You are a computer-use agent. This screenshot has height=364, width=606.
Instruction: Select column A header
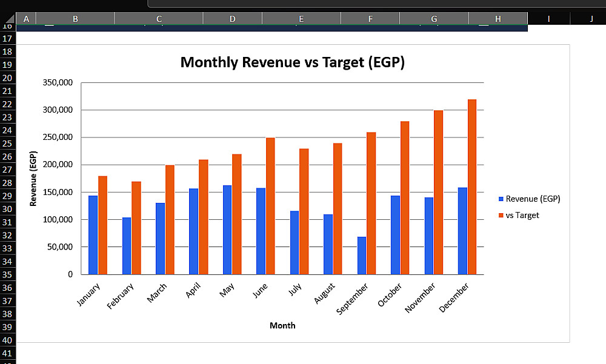point(26,19)
